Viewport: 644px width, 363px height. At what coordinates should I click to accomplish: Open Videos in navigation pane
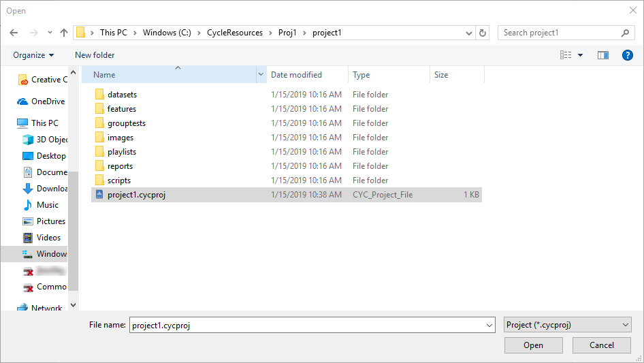click(x=42, y=238)
